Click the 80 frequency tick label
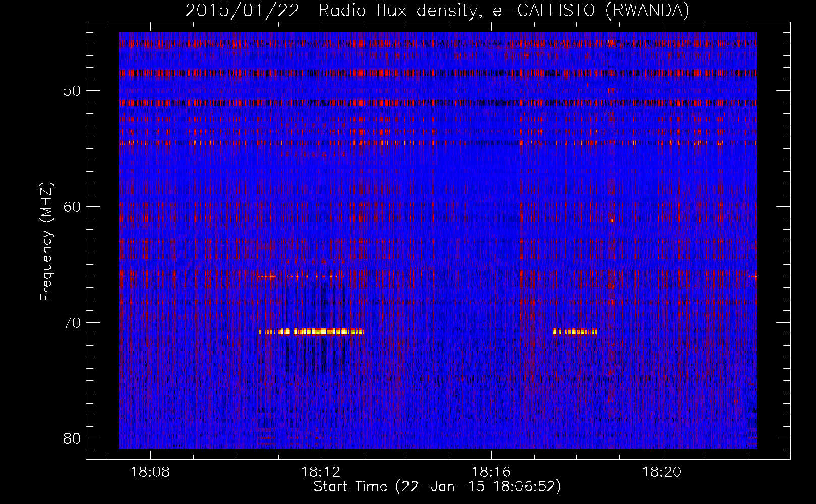This screenshot has height=504, width=816. 73,438
